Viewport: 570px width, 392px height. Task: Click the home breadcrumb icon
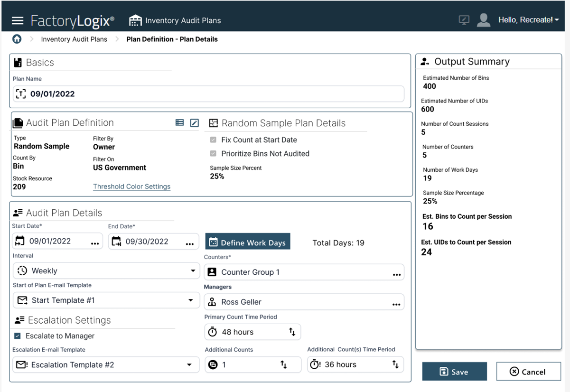point(17,38)
